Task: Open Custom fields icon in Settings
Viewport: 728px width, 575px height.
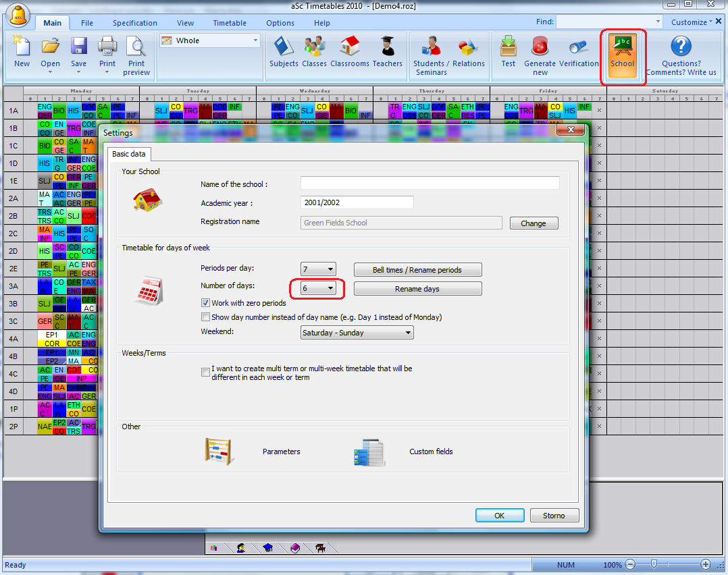Action: (369, 452)
